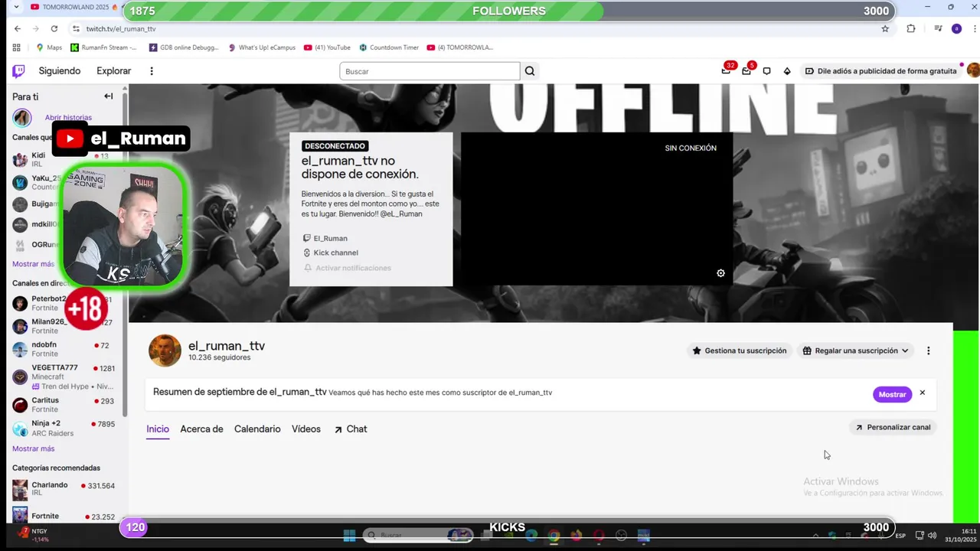The width and height of the screenshot is (980, 551).
Task: Expand the Regalar una suscripción dropdown
Action: [855, 350]
